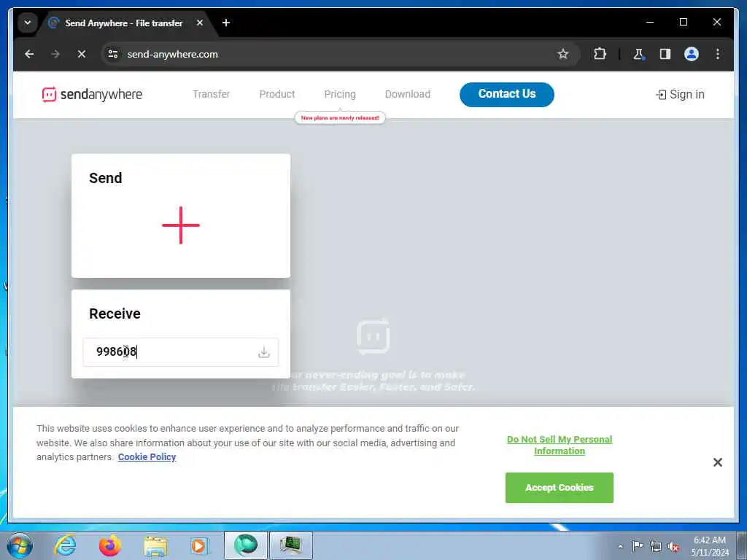The width and height of the screenshot is (747, 560).
Task: Click the muted volume tray icon
Action: pyautogui.click(x=673, y=546)
